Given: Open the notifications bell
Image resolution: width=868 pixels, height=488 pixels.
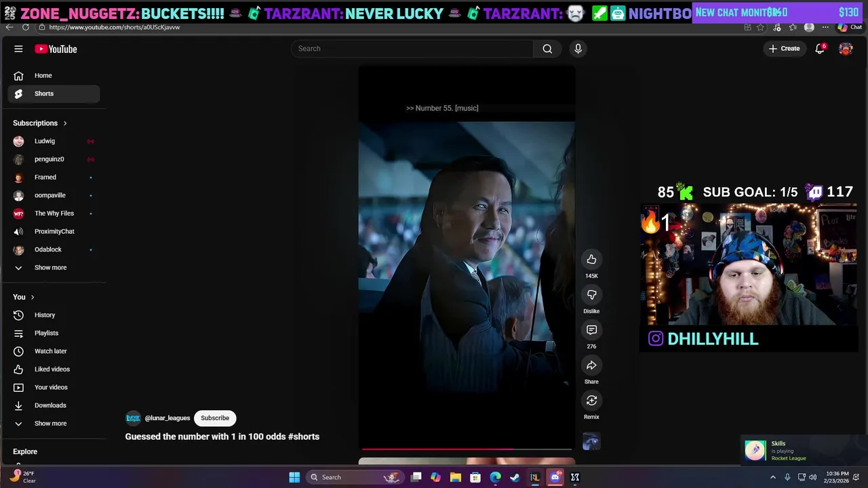Looking at the screenshot, I should pos(820,49).
